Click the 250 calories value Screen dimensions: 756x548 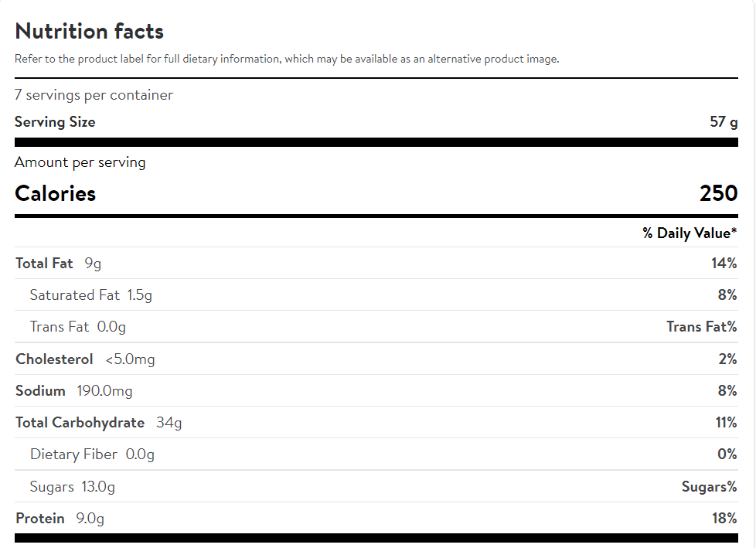tap(718, 193)
